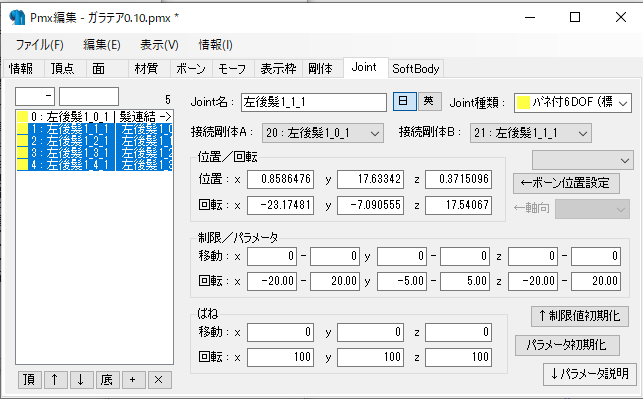Open the 表示(V) menu
The width and height of the screenshot is (643, 399).
pyautogui.click(x=159, y=45)
